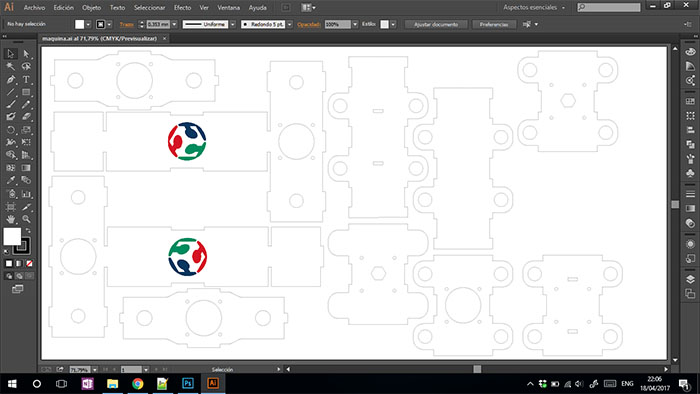The width and height of the screenshot is (700, 394).
Task: Click the large white Fill swatch in toolbox
Action: (x=12, y=236)
